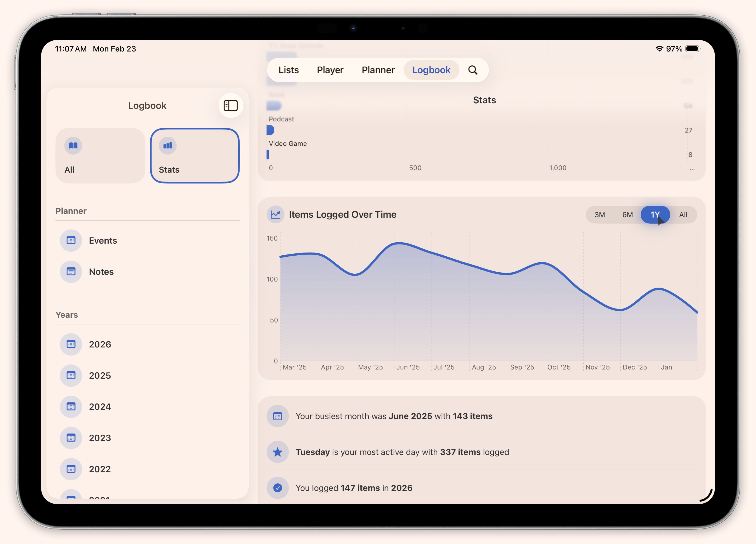
Task: Click the checkmark icon on the 147 items insight
Action: point(278,488)
